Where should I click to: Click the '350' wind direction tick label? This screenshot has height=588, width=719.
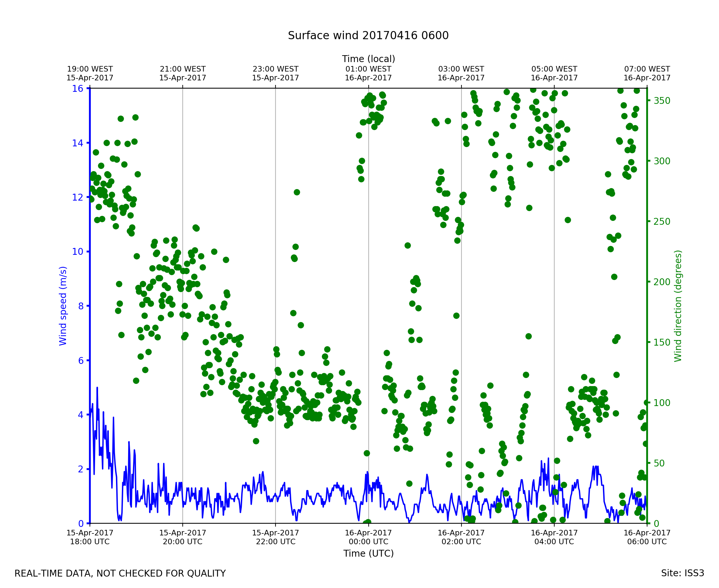(x=662, y=101)
